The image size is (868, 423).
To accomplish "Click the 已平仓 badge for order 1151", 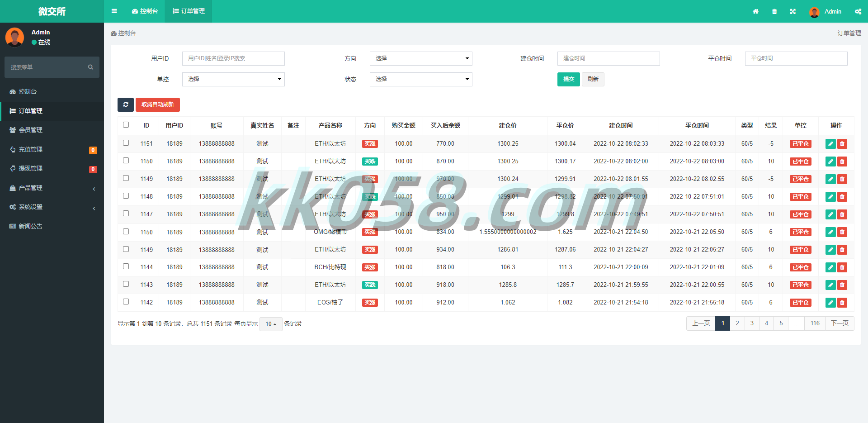I will click(x=801, y=144).
